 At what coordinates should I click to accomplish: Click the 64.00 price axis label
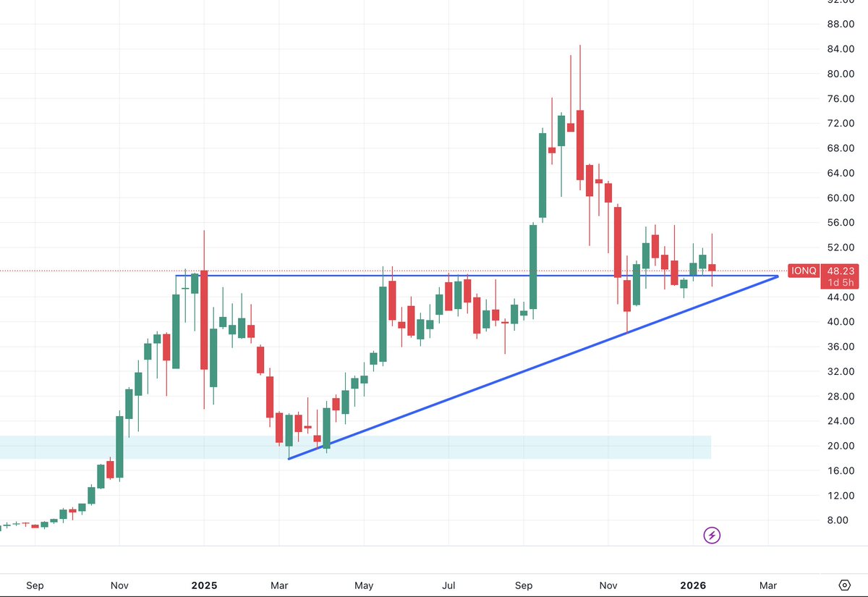pos(841,173)
